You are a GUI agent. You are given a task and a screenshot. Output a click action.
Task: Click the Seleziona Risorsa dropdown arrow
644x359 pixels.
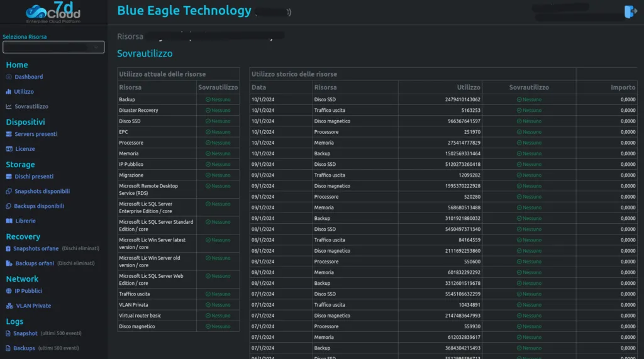pyautogui.click(x=96, y=47)
